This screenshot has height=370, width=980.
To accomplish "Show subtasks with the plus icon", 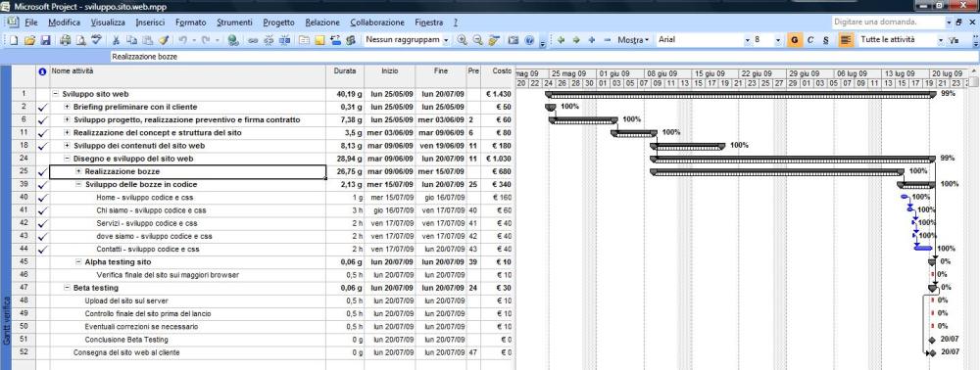I will (591, 40).
